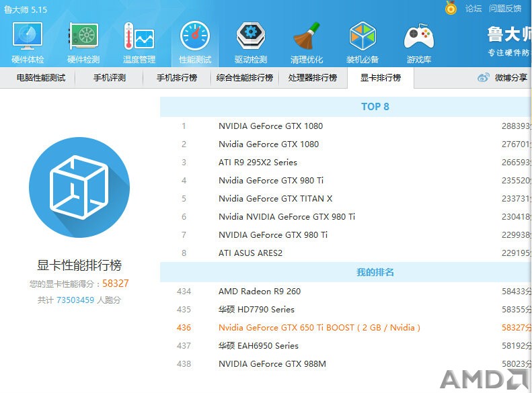Click the 73503459 total runs number

click(75, 300)
